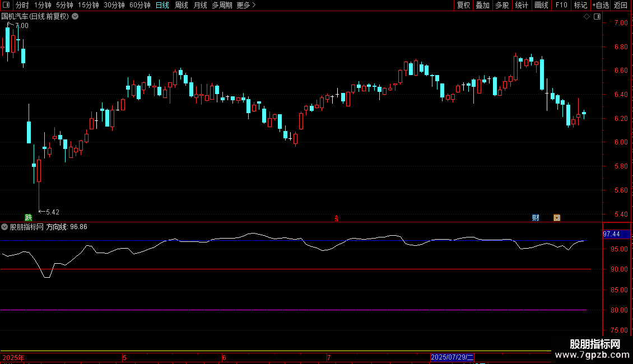The image size is (633, 364).
Task: Select the 30分钟 period tab
Action: tap(114, 5)
